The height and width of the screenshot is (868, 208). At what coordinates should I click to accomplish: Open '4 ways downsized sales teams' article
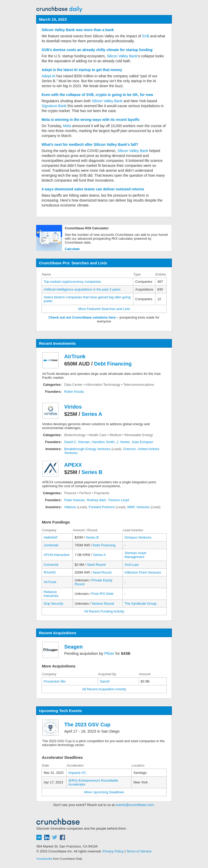[93, 189]
